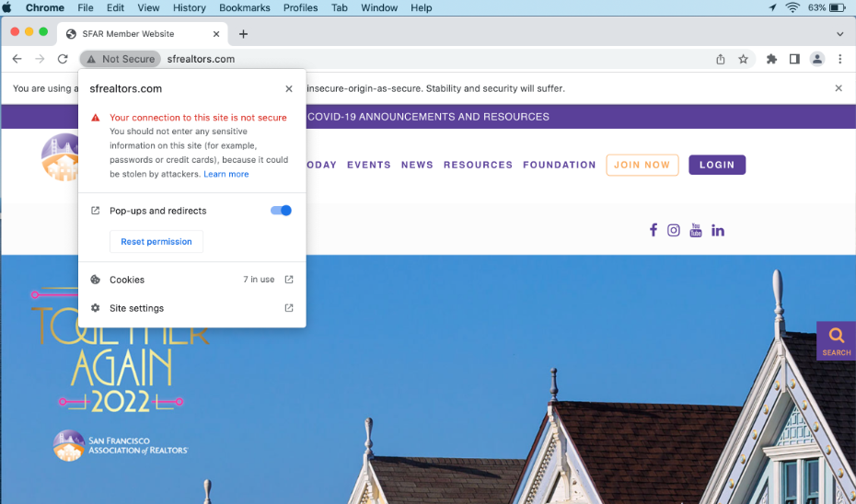Open the Tab menu
The image size is (856, 504).
pos(340,7)
